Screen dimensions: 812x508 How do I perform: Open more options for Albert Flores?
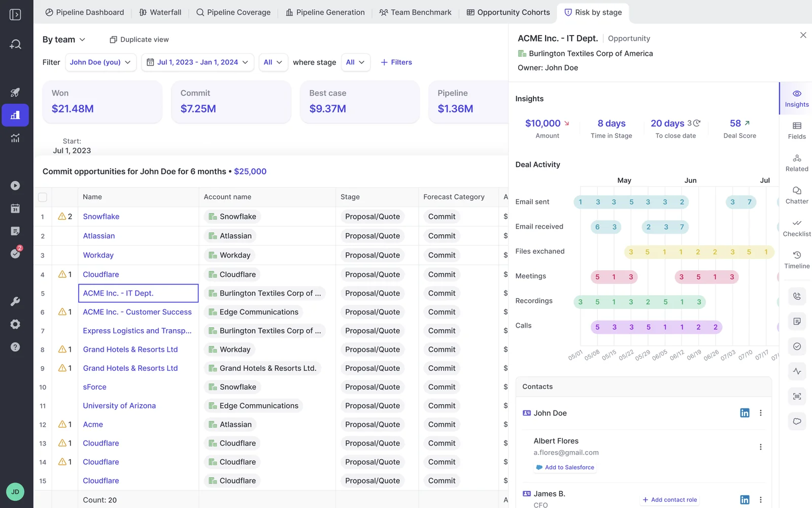(760, 447)
